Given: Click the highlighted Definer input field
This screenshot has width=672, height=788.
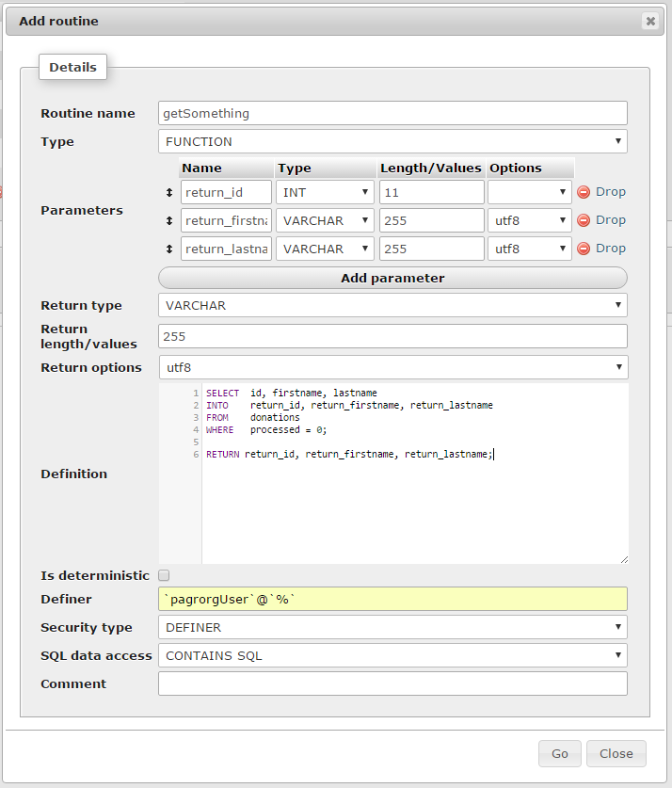Looking at the screenshot, I should pos(392,599).
